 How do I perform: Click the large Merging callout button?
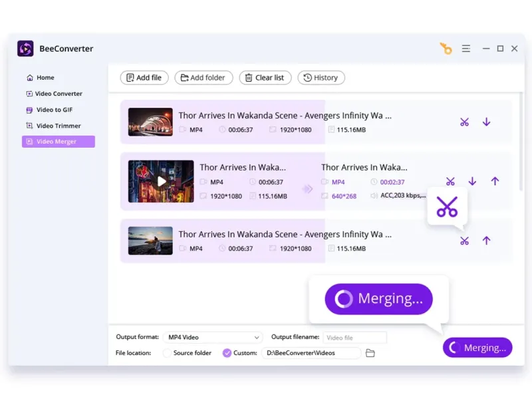[x=378, y=299]
